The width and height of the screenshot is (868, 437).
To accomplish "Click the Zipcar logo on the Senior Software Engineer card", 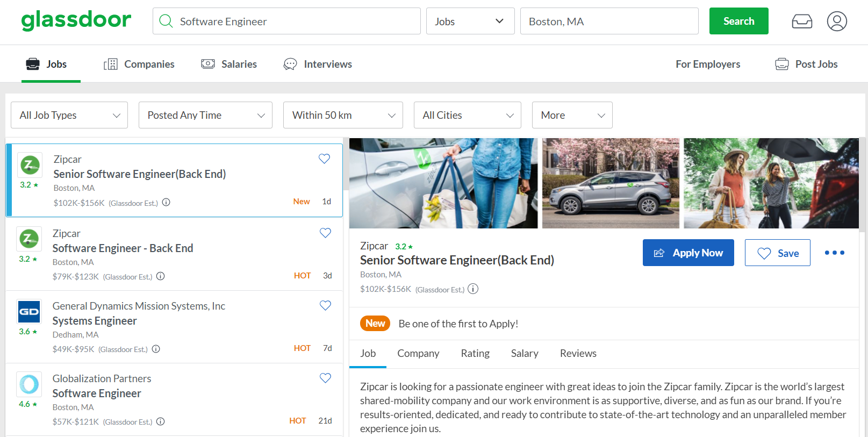I will (30, 165).
